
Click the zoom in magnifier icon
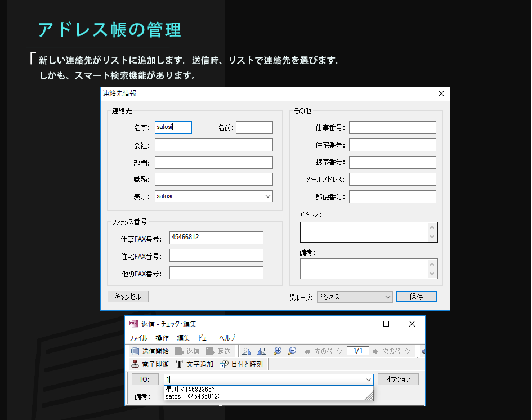(x=277, y=351)
